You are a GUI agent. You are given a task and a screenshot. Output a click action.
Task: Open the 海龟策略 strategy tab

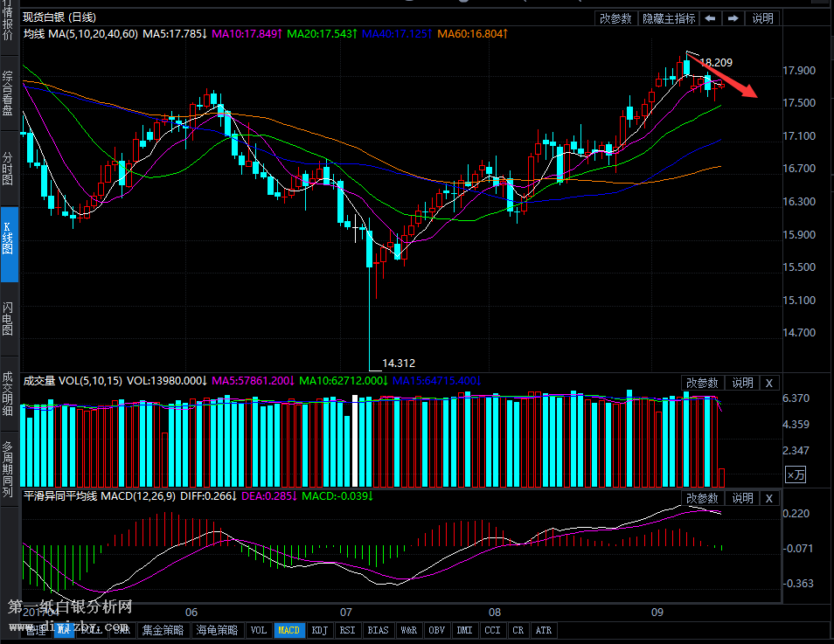[x=216, y=630]
